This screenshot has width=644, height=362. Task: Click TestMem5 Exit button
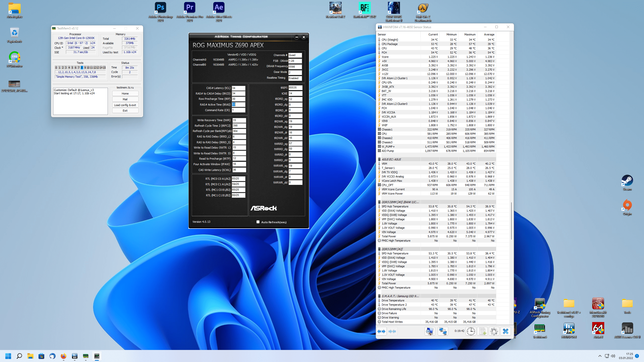click(125, 111)
